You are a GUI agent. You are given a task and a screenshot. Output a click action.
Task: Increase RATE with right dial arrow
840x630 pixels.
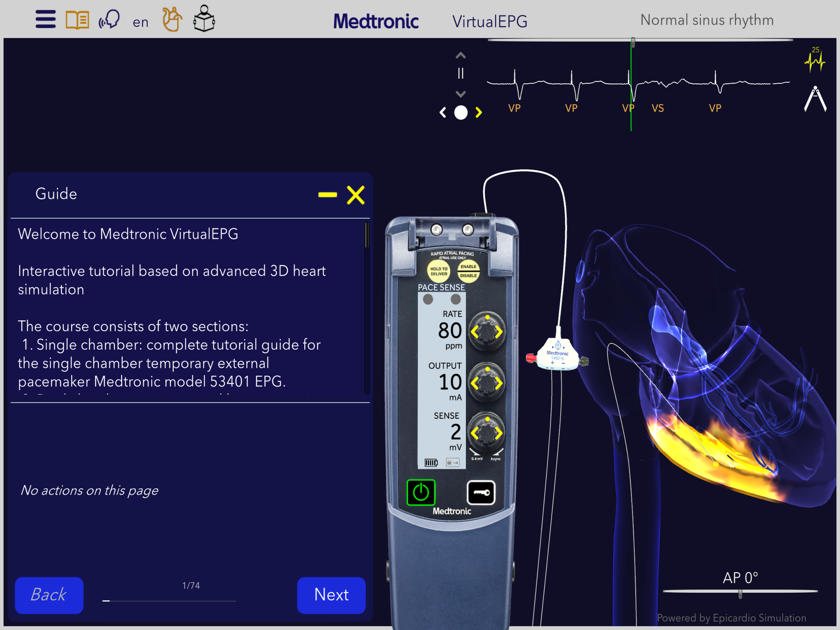point(499,332)
